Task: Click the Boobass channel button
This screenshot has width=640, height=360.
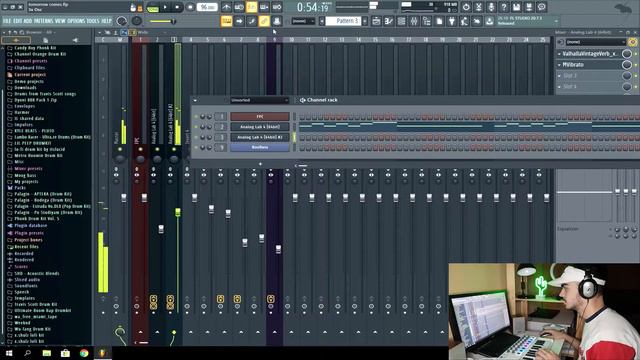Action: coord(260,147)
